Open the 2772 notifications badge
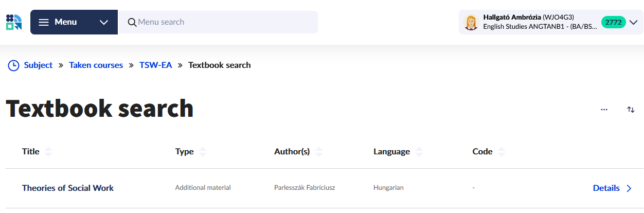 tap(613, 22)
